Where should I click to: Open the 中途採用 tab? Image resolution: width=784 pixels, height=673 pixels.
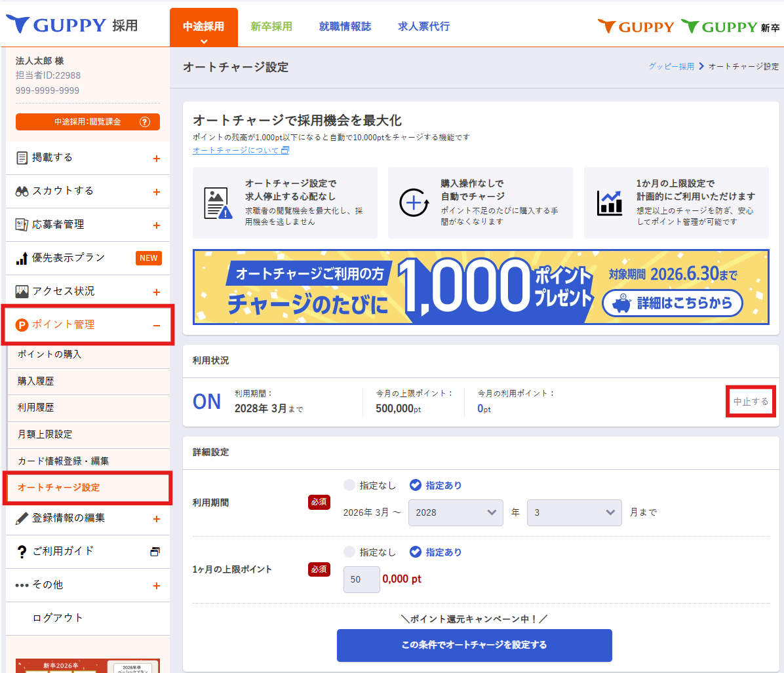point(203,28)
